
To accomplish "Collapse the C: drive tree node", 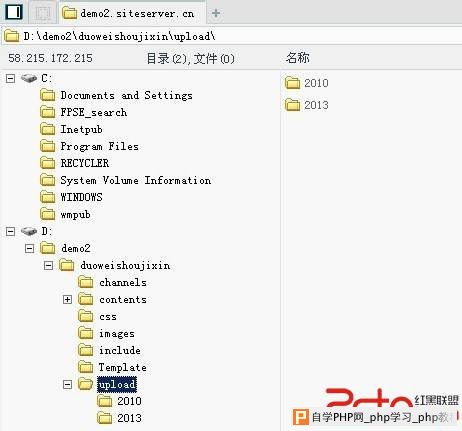I will click(x=11, y=78).
